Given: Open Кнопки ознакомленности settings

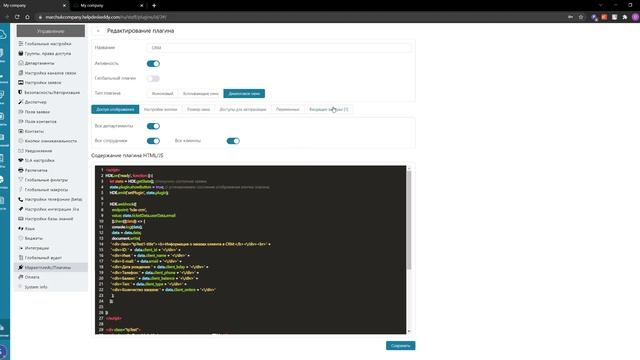Looking at the screenshot, I should 51,141.
